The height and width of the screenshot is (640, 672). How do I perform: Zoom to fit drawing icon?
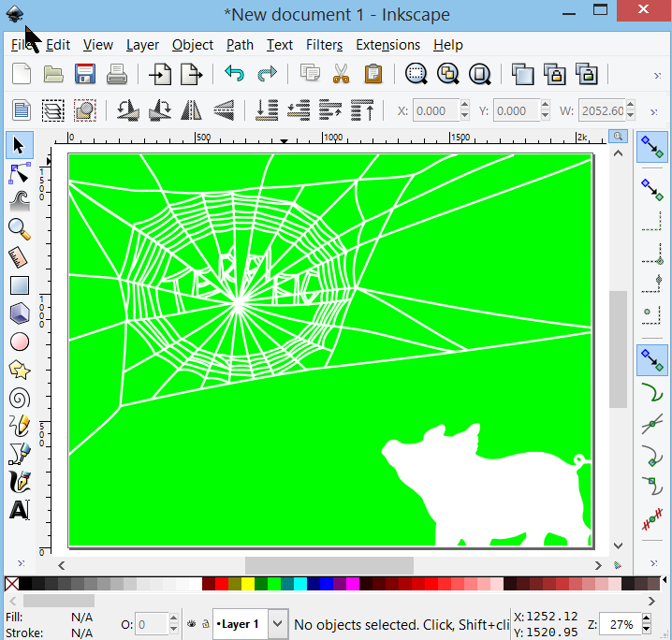448,74
